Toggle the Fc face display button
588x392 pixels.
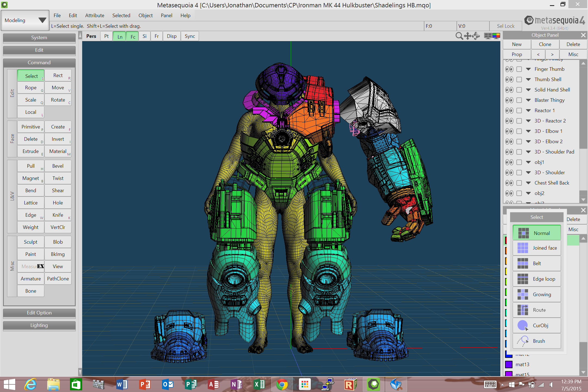click(x=133, y=36)
